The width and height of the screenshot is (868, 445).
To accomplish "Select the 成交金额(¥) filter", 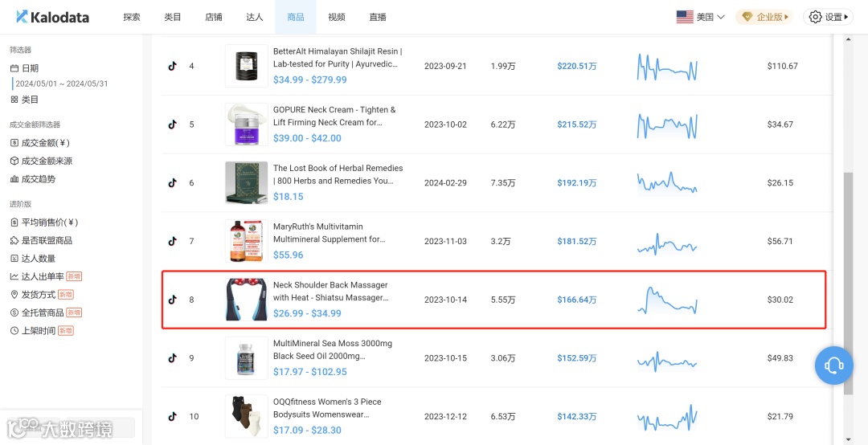I will pyautogui.click(x=40, y=143).
